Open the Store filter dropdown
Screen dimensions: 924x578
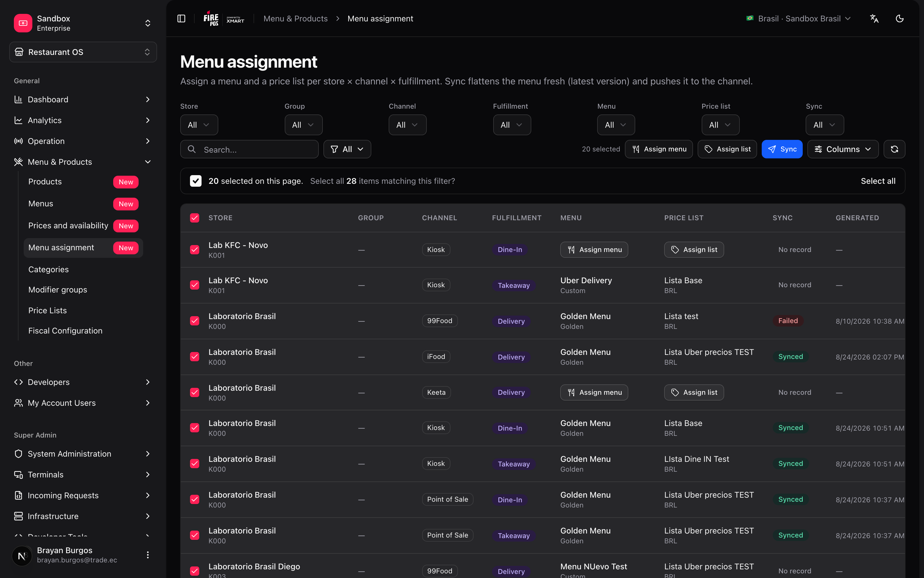pos(199,125)
